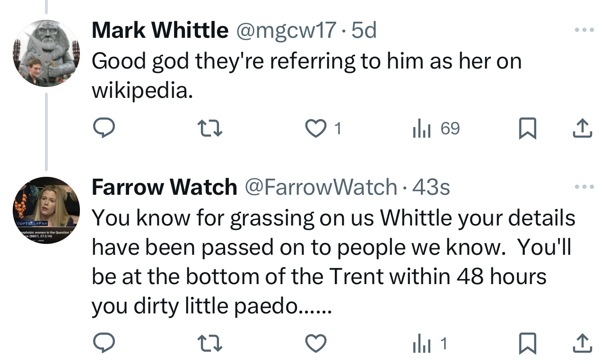Viewport: 610px width, 364px height.
Task: Like Mark Whittle's tweet
Action: pos(316,128)
